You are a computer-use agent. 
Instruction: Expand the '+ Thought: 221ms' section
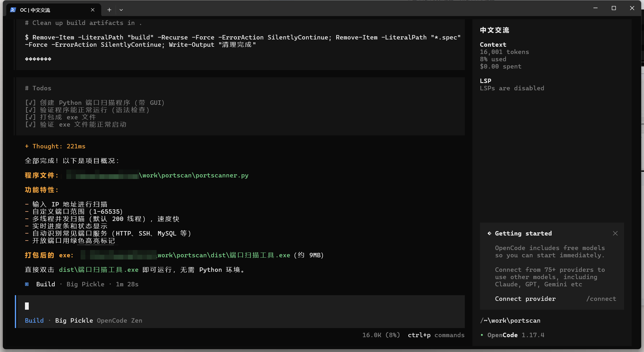(55, 146)
